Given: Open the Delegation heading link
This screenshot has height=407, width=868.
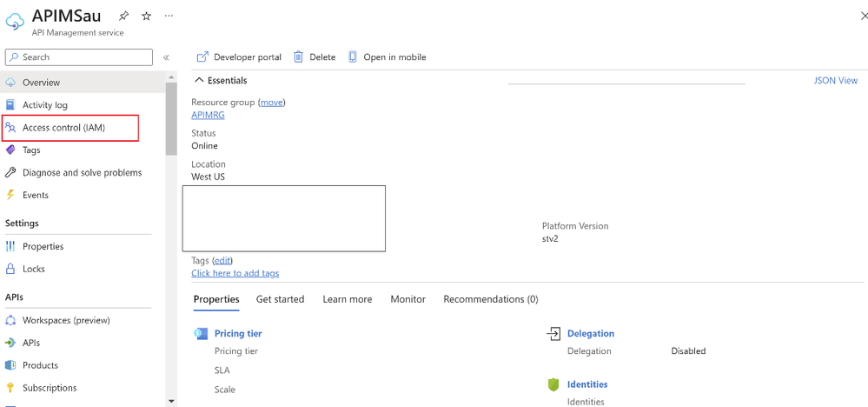Looking at the screenshot, I should tap(591, 333).
